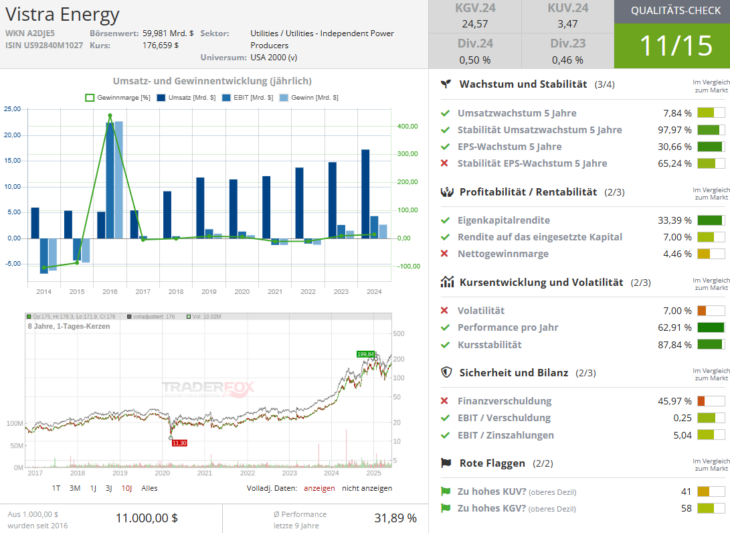Click the black flag icon beside Rote Flaggen

446,463
